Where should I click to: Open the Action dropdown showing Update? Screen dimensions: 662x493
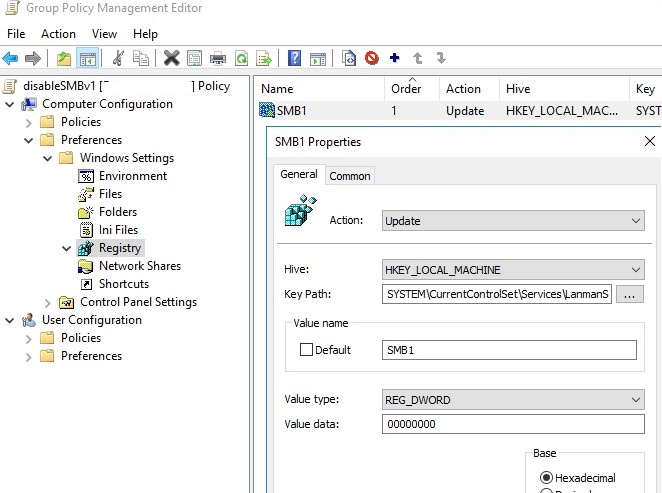513,220
